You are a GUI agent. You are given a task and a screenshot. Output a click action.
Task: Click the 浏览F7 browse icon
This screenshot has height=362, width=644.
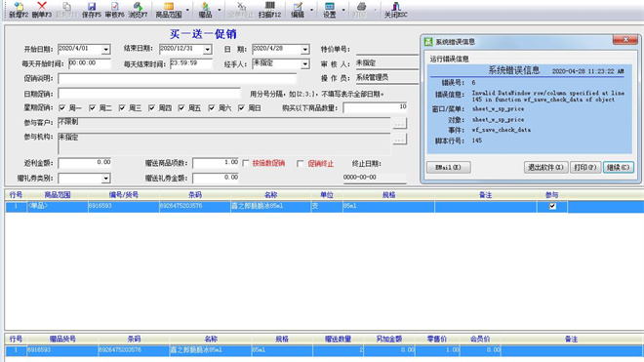pos(138,6)
